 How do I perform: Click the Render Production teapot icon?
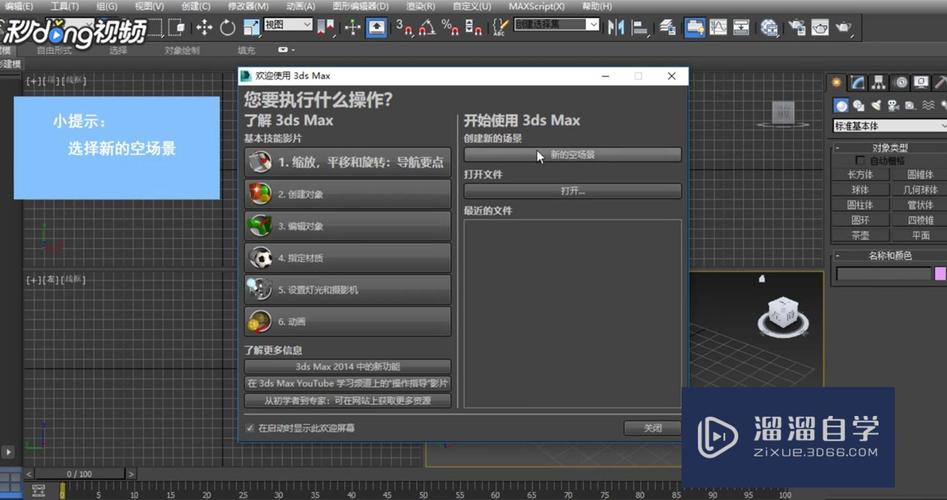[844, 27]
